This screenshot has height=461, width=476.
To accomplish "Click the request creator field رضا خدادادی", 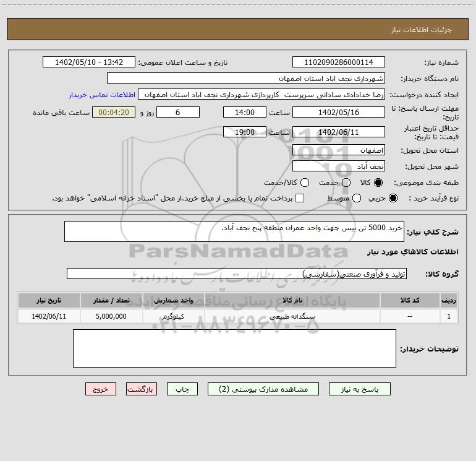I will [261, 95].
